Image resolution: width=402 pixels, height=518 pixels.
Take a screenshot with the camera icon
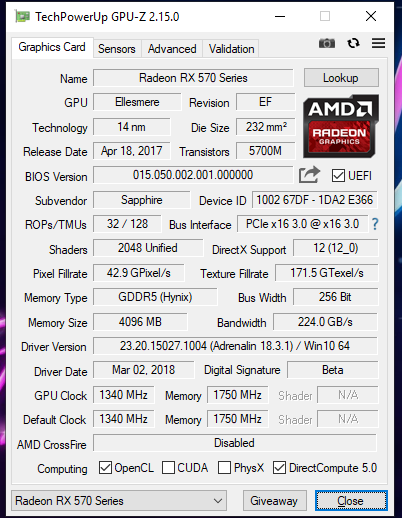327,43
